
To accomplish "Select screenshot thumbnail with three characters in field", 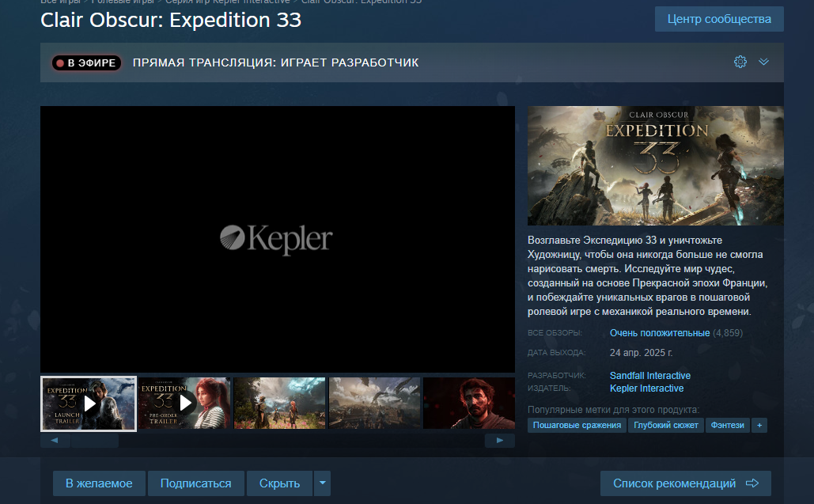I will coord(279,404).
